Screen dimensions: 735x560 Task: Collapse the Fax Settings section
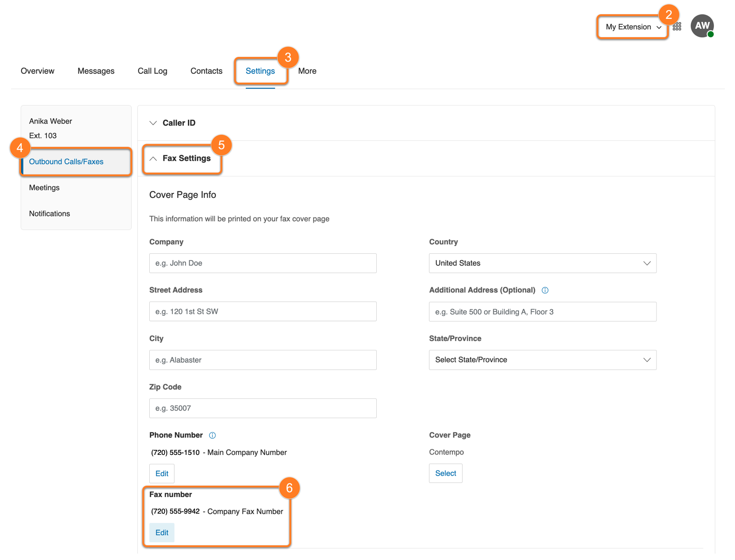[x=181, y=158]
